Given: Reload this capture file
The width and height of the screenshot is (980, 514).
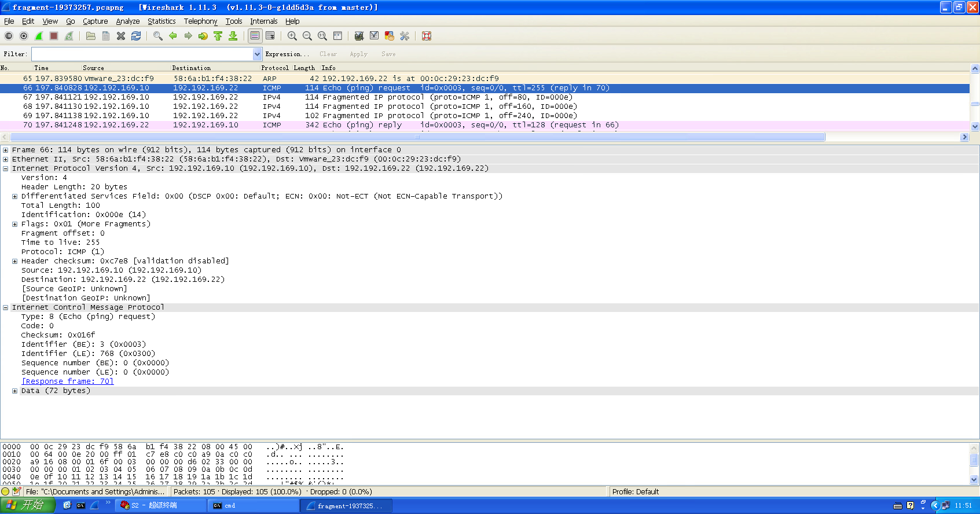Looking at the screenshot, I should [x=136, y=36].
